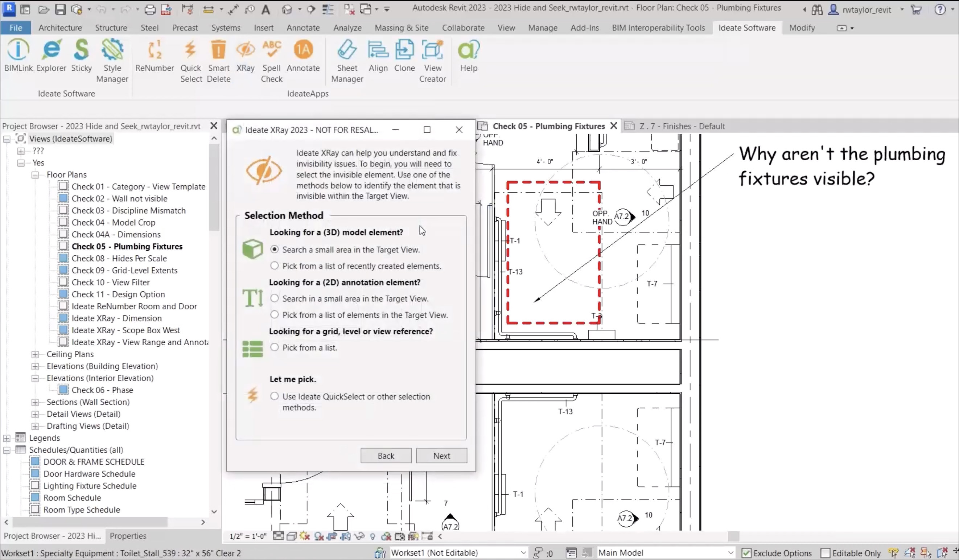Open the Workset1 (Not Editable) dropdown
959x560 pixels.
(x=459, y=552)
